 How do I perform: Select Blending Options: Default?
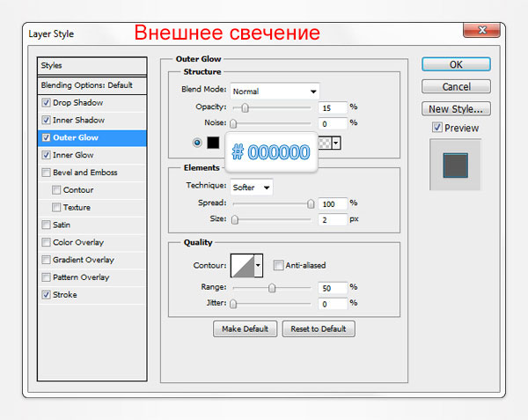tap(92, 85)
